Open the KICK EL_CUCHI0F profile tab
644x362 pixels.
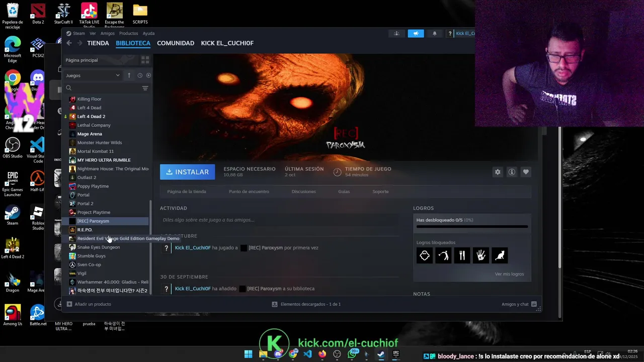click(x=227, y=43)
